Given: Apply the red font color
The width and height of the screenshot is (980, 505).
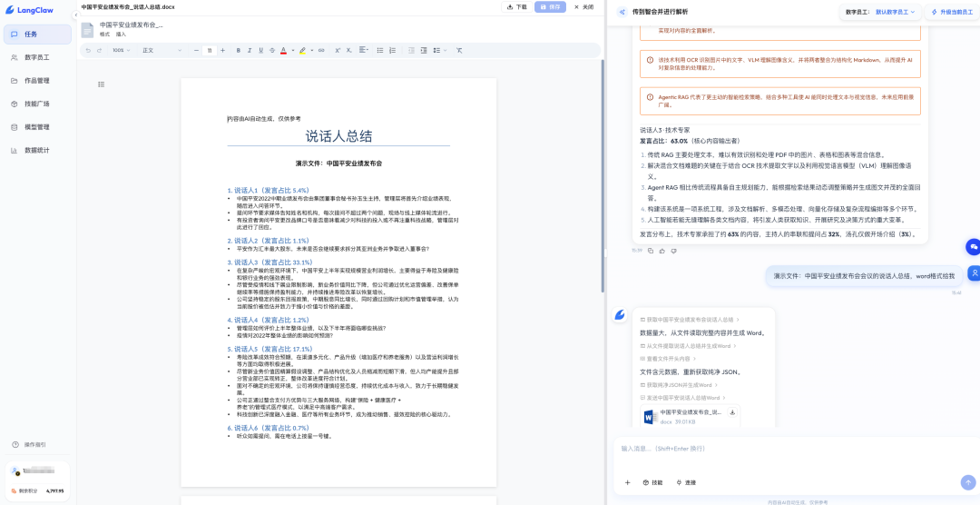Looking at the screenshot, I should click(283, 50).
